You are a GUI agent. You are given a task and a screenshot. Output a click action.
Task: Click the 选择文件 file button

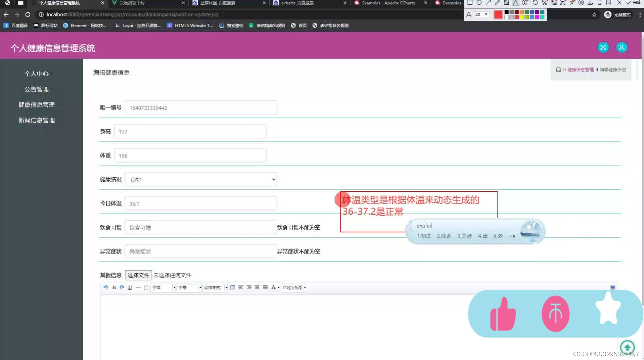tap(138, 275)
